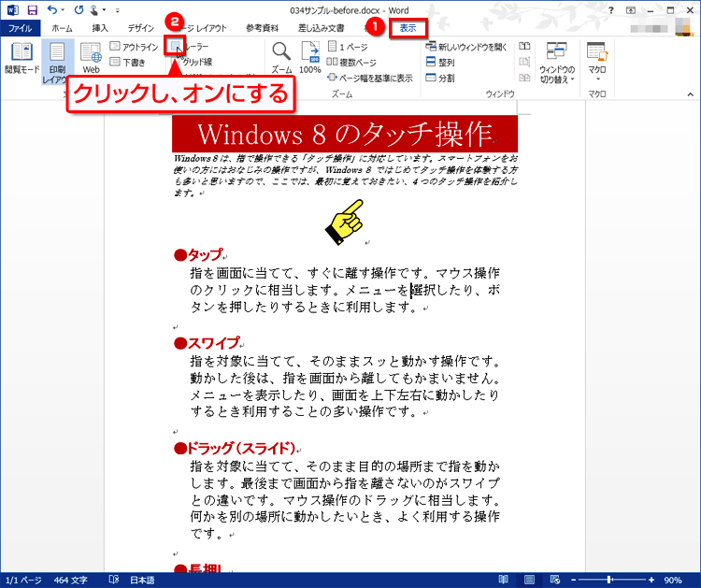
Task: Click the heading スワイプ
Action: (x=213, y=343)
